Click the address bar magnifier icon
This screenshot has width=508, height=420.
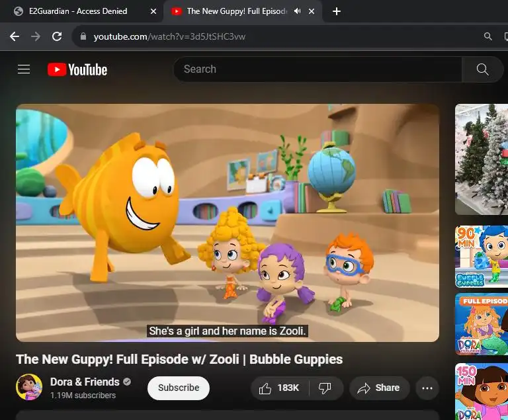pyautogui.click(x=487, y=36)
